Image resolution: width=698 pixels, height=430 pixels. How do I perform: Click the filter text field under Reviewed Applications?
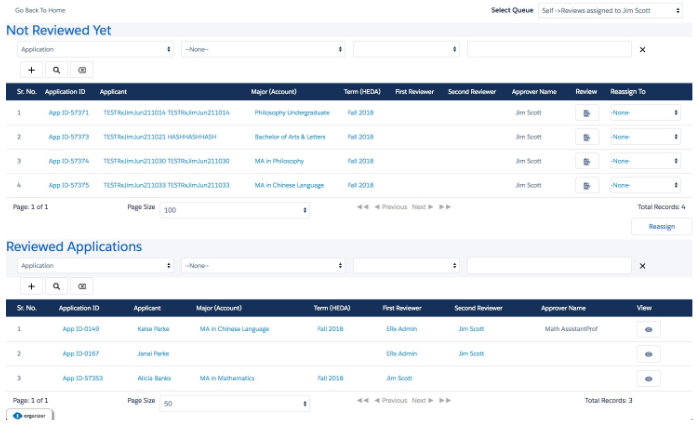point(549,265)
